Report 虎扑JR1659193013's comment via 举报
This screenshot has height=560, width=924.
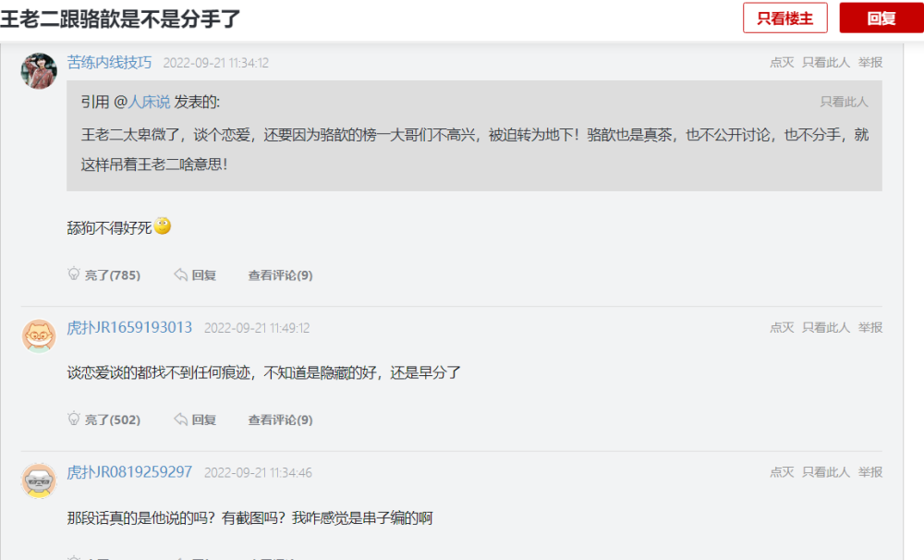(869, 328)
